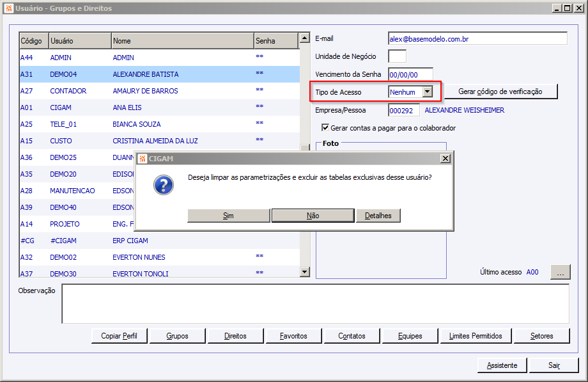Select ALEXANDRE BATISTA row
588x382 pixels.
tap(160, 74)
